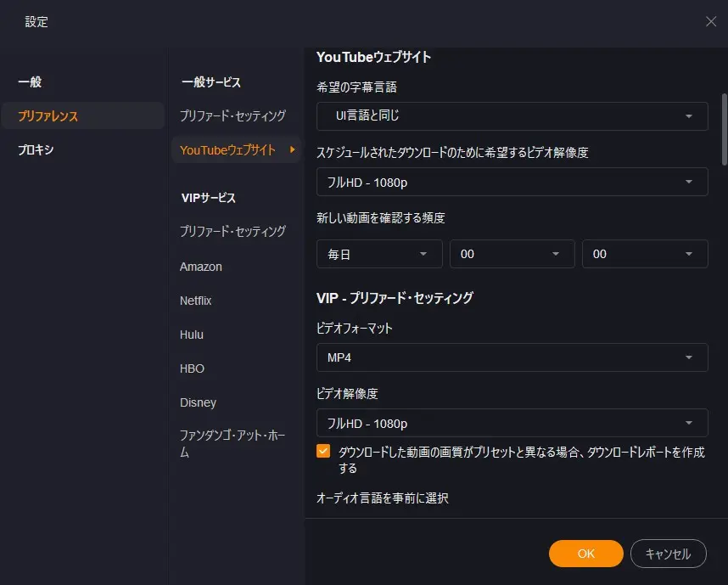Open Netflix service settings
This screenshot has height=585, width=728.
click(x=195, y=301)
